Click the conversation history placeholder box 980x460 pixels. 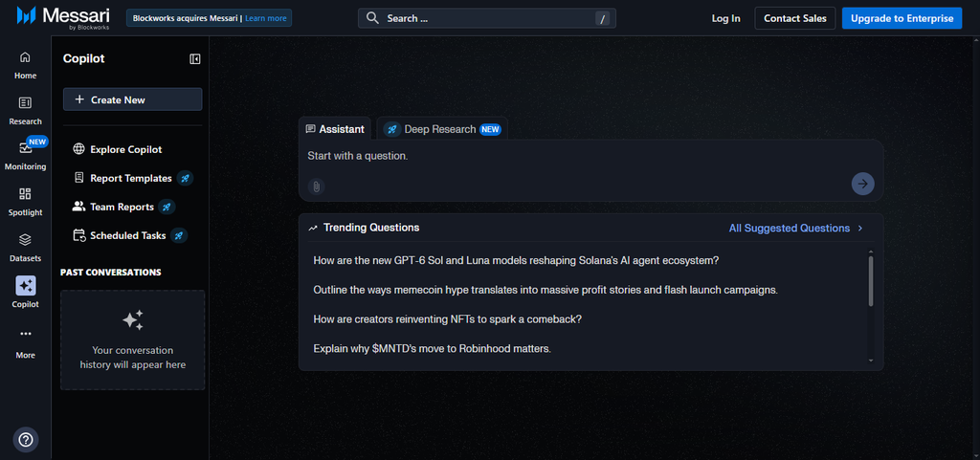[132, 340]
